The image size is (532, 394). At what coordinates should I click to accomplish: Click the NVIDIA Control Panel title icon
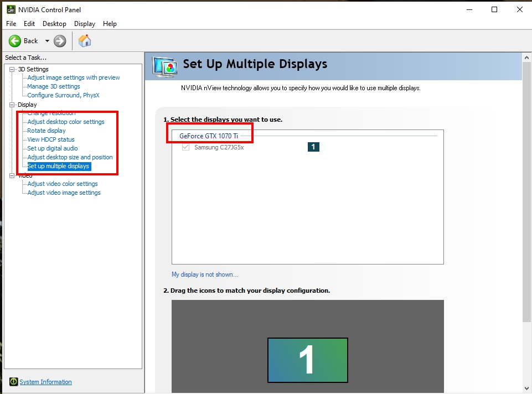click(x=11, y=9)
